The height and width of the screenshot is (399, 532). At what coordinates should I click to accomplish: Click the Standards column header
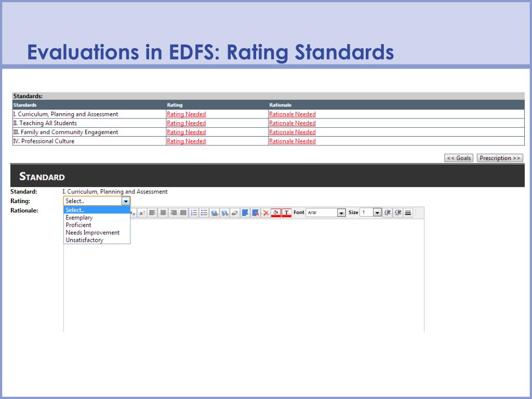[x=25, y=105]
